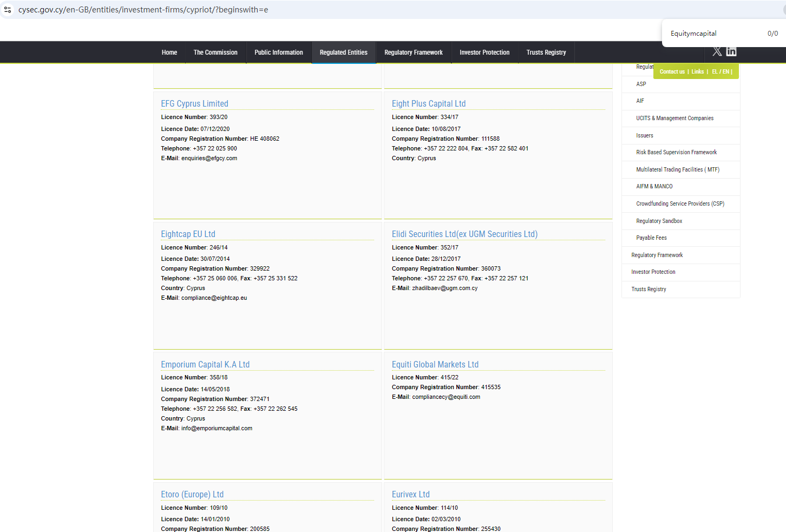Open the EFG Cyprus Limited entry
Viewport: 786px width, 532px height.
click(x=194, y=104)
